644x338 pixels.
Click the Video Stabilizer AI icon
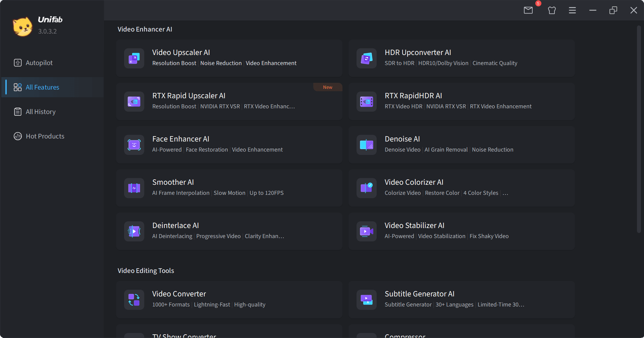tap(367, 231)
